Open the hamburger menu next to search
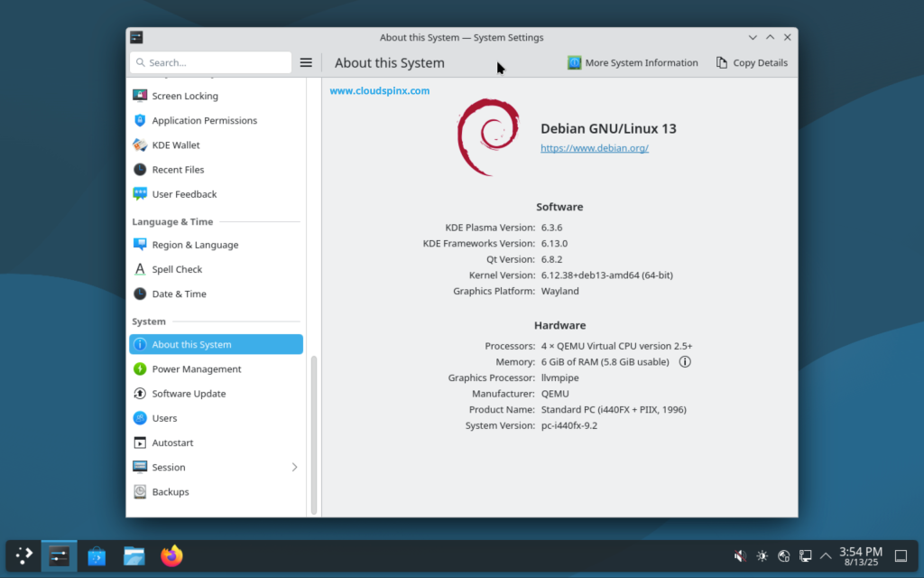The height and width of the screenshot is (578, 924). click(x=305, y=62)
